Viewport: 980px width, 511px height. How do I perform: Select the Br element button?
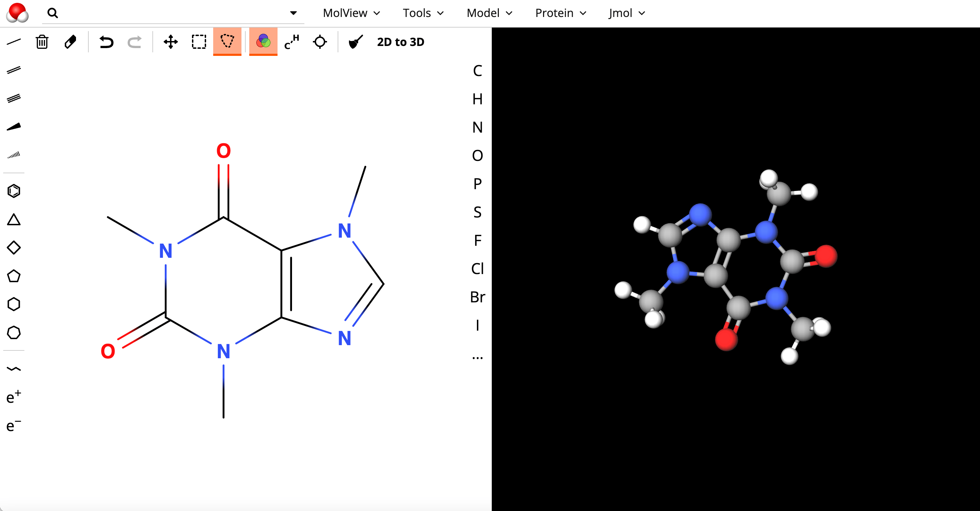(x=477, y=297)
